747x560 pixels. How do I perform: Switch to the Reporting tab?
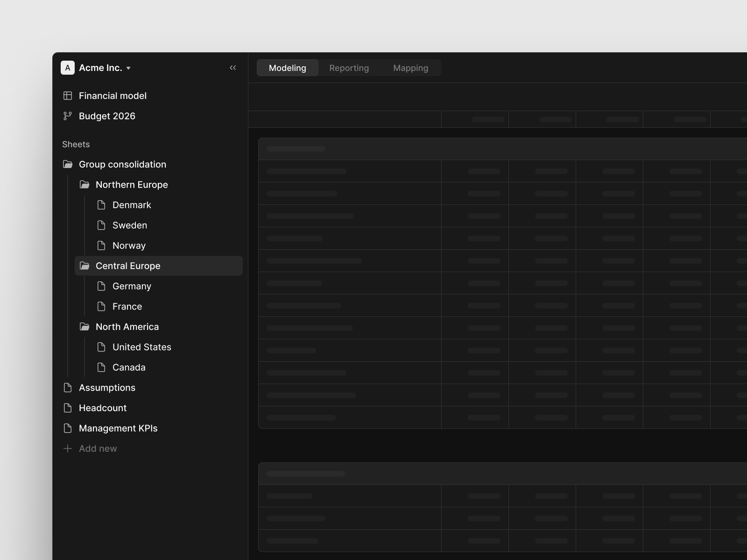click(349, 68)
